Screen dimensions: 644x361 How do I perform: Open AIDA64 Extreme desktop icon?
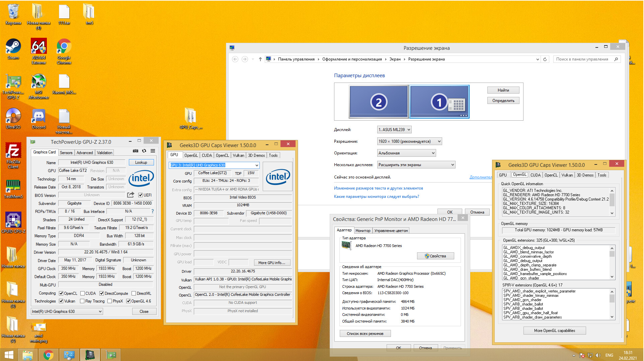coord(39,51)
